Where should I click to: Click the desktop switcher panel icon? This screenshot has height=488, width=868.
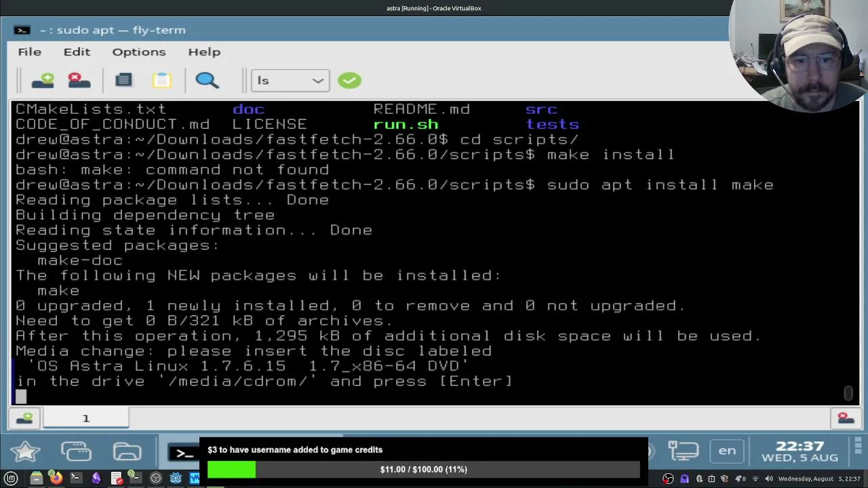click(76, 451)
